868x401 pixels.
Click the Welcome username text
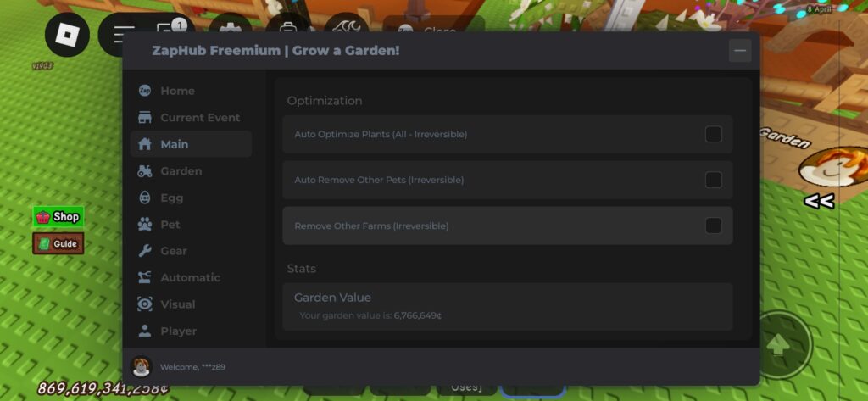192,367
